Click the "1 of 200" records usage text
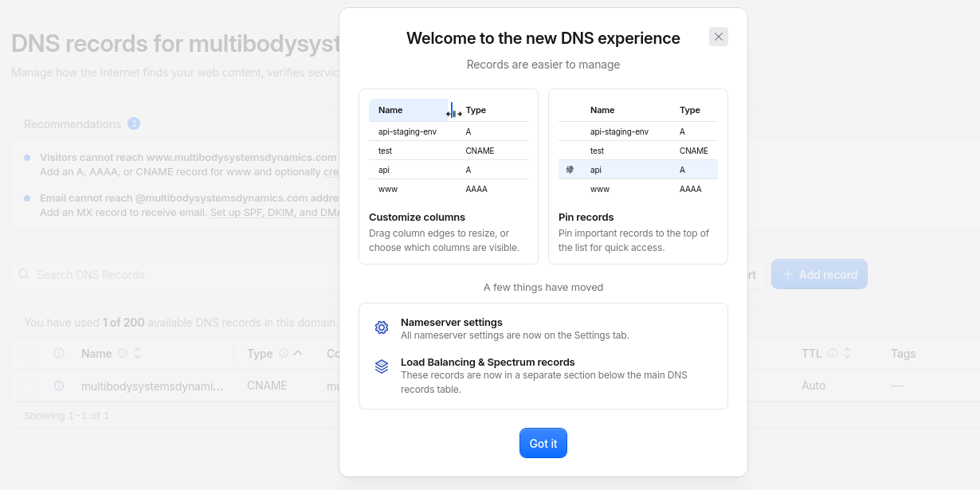 pyautogui.click(x=123, y=323)
